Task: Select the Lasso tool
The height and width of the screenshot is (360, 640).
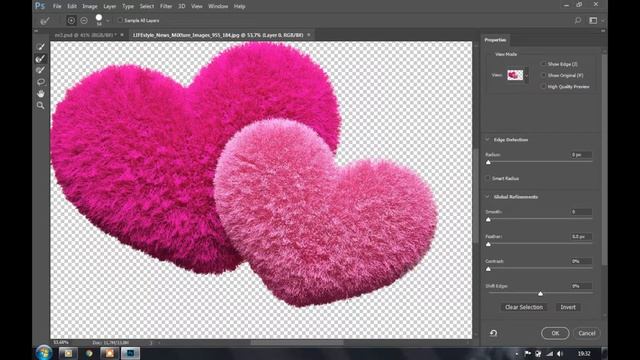Action: pyautogui.click(x=40, y=82)
